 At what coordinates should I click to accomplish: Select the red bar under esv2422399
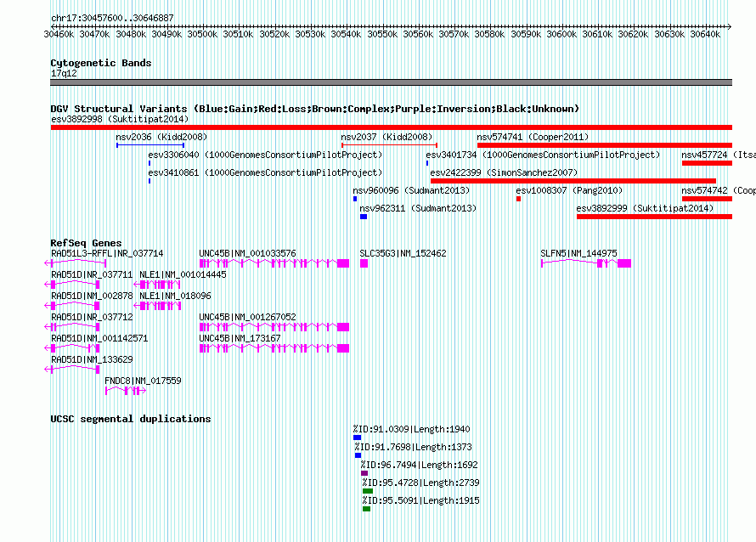point(573,181)
